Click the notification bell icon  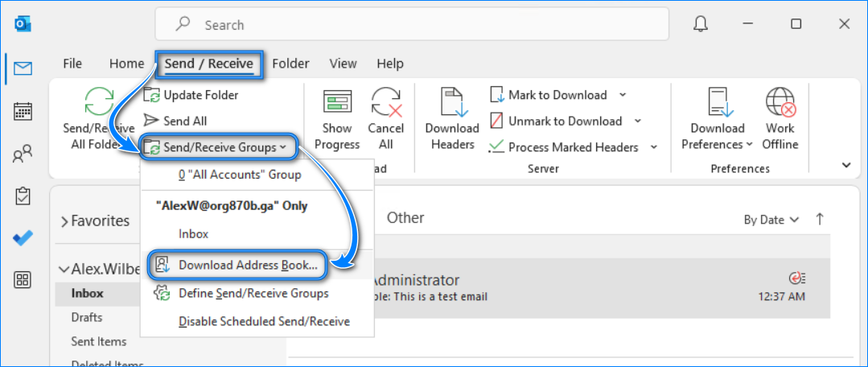tap(700, 24)
